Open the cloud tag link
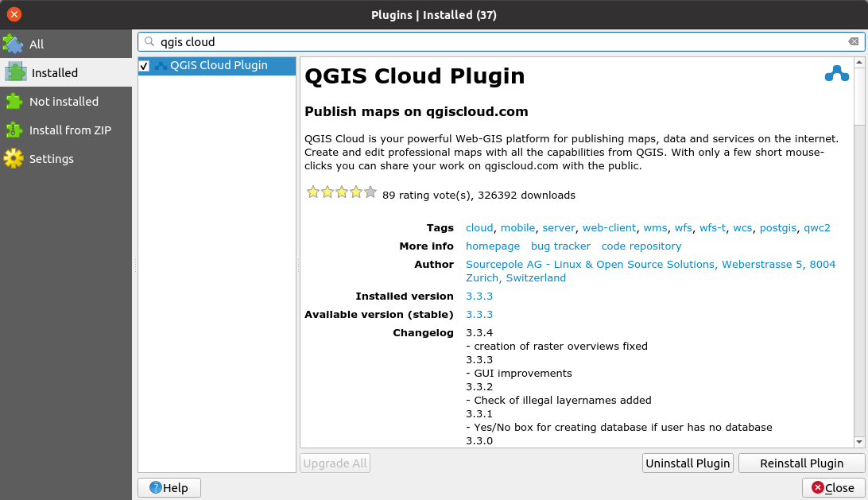 pos(479,227)
